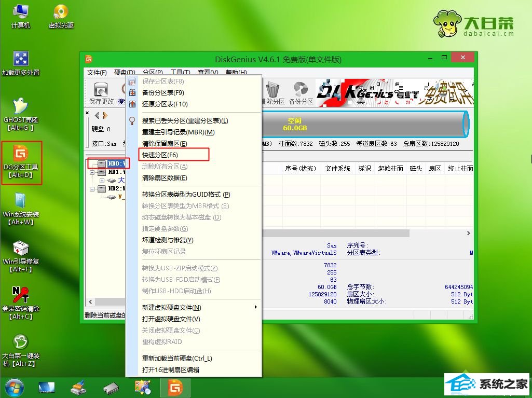Choose 重新加载当前硬盘(Ctrl_L) entry

click(194, 358)
